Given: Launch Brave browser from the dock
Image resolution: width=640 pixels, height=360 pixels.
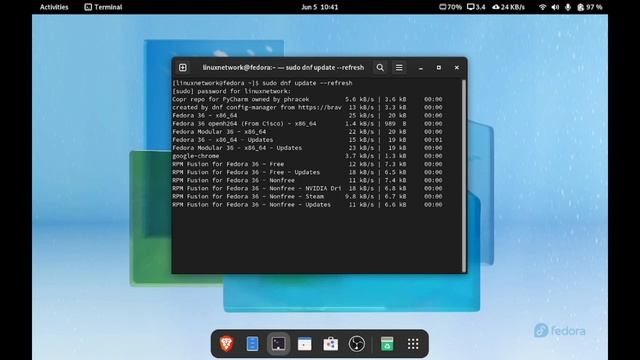Looking at the screenshot, I should [227, 344].
